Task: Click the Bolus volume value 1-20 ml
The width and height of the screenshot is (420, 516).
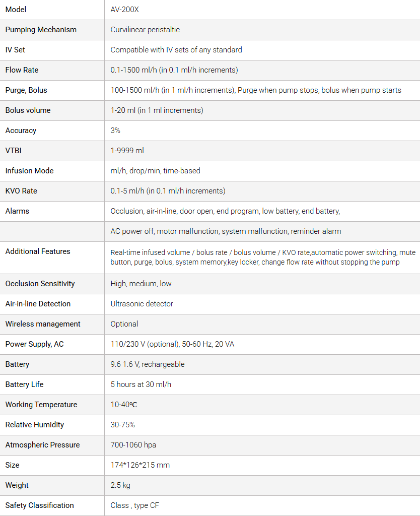Action: click(x=157, y=110)
